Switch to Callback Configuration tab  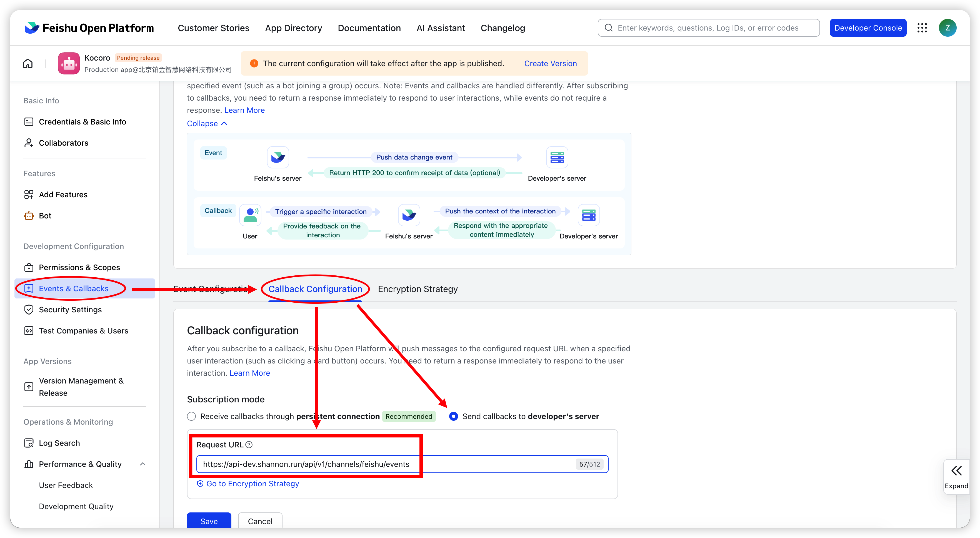click(315, 289)
